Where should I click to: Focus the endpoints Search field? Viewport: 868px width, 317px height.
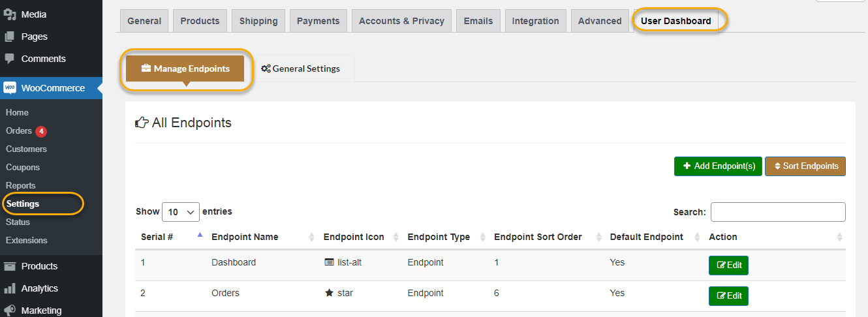tap(778, 212)
